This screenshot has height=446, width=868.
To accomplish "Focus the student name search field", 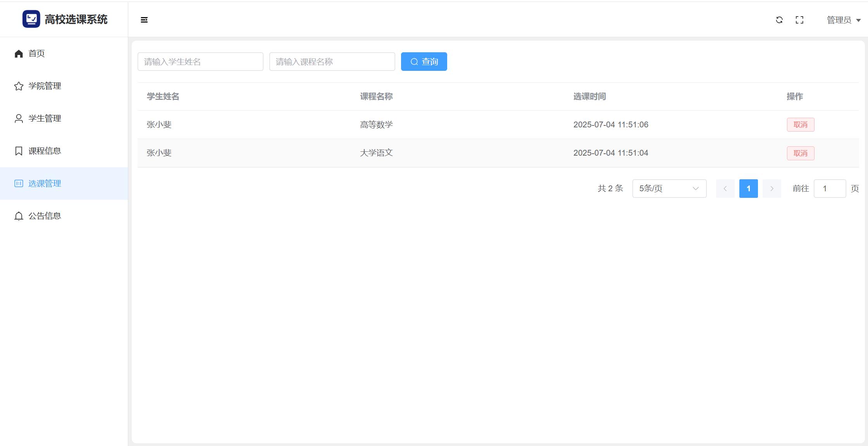I will point(200,62).
